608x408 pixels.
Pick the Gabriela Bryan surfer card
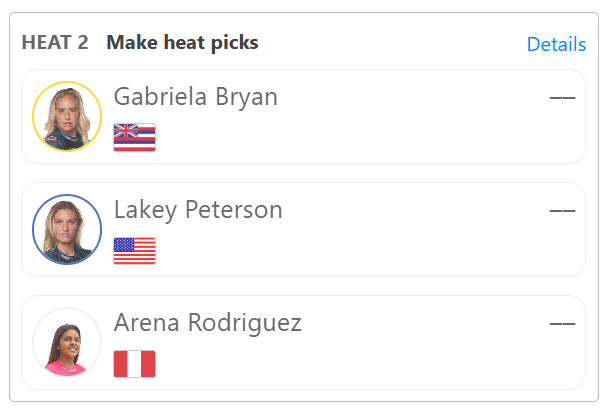[x=303, y=116]
